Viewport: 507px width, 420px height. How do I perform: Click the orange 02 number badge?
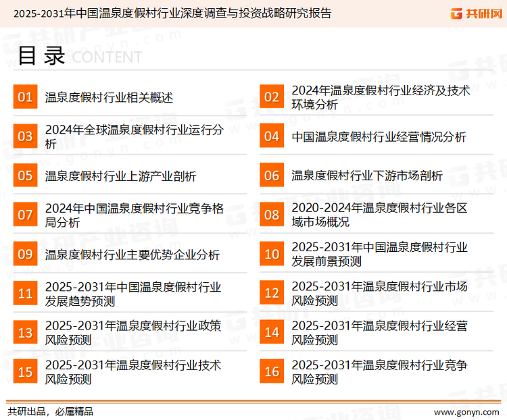pos(272,97)
